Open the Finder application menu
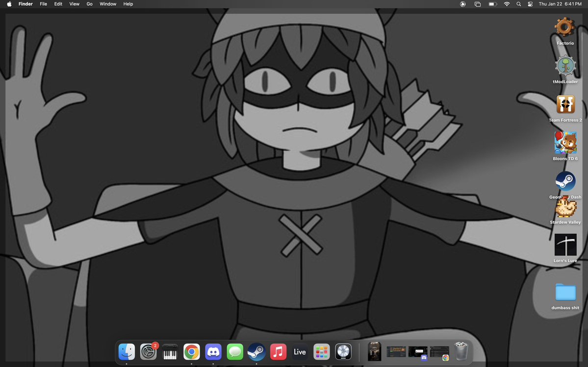The width and height of the screenshot is (588, 367). (x=26, y=4)
